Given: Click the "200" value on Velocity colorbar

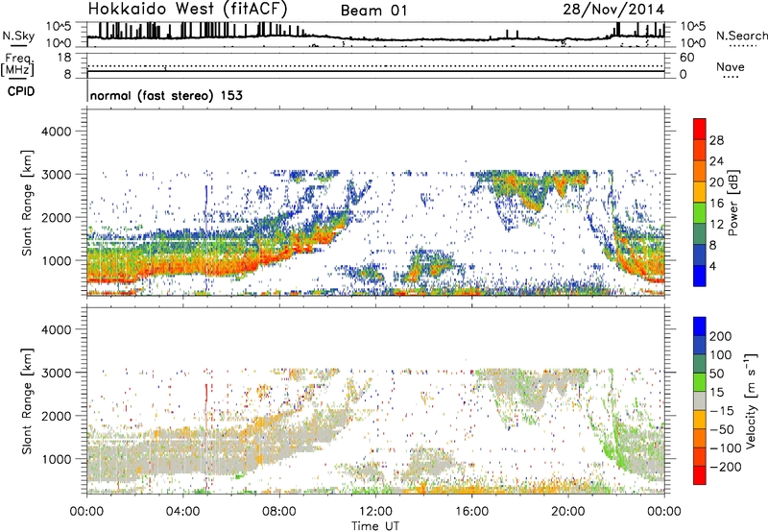Looking at the screenshot, I should [x=721, y=336].
